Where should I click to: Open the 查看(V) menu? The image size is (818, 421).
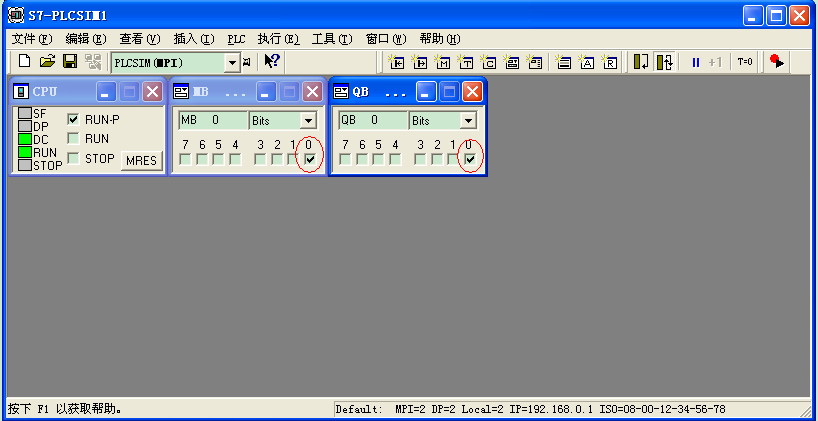coord(140,39)
